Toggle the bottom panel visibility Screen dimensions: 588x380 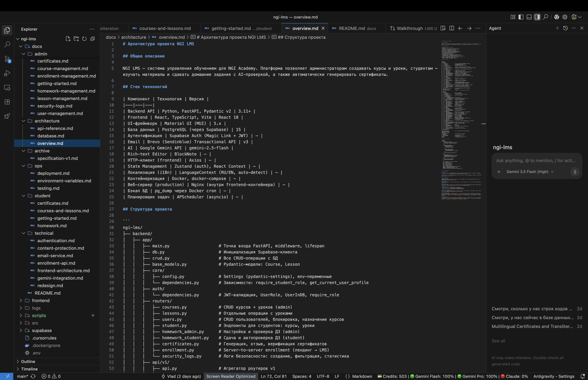(x=529, y=17)
